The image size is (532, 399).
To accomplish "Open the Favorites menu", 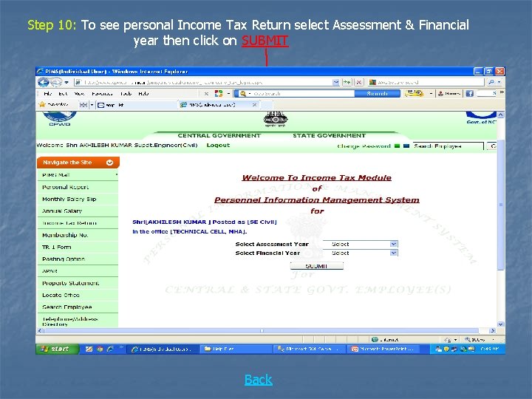I will 102,94.
